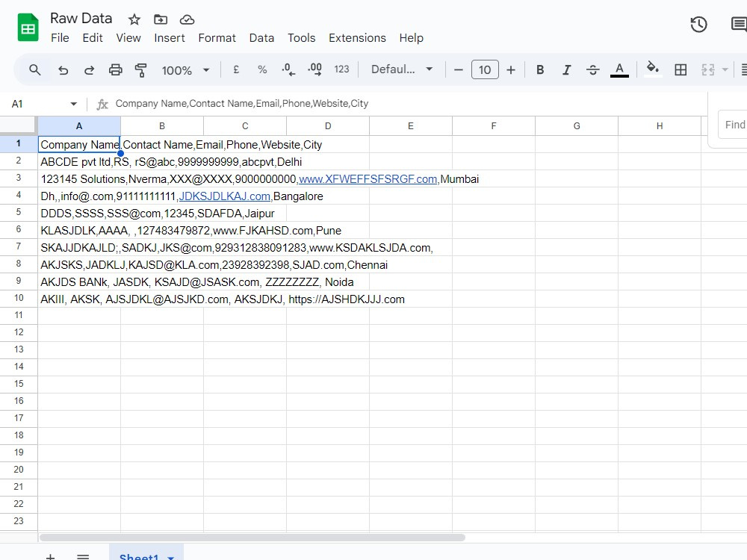
Task: Add a new sheet with plus button
Action: (x=50, y=557)
